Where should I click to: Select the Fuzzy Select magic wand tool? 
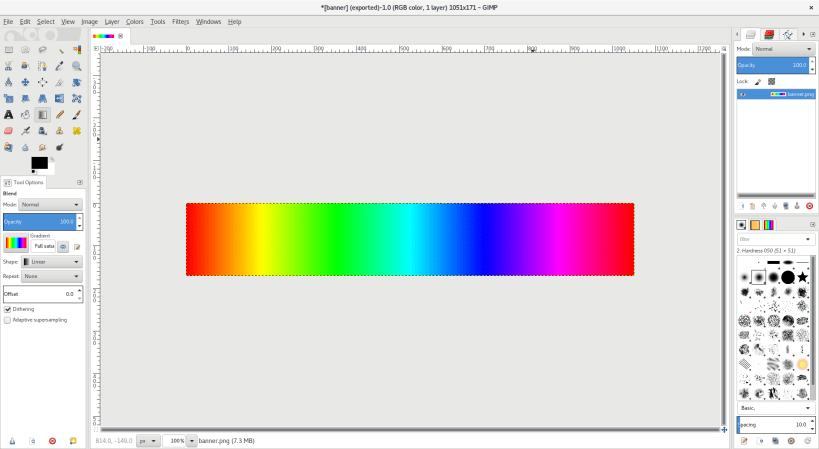(x=60, y=50)
